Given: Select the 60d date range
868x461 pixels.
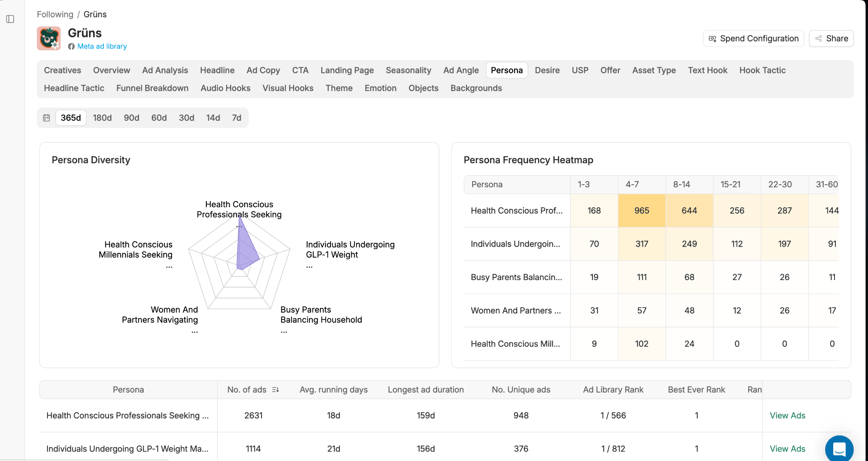Looking at the screenshot, I should pyautogui.click(x=159, y=118).
